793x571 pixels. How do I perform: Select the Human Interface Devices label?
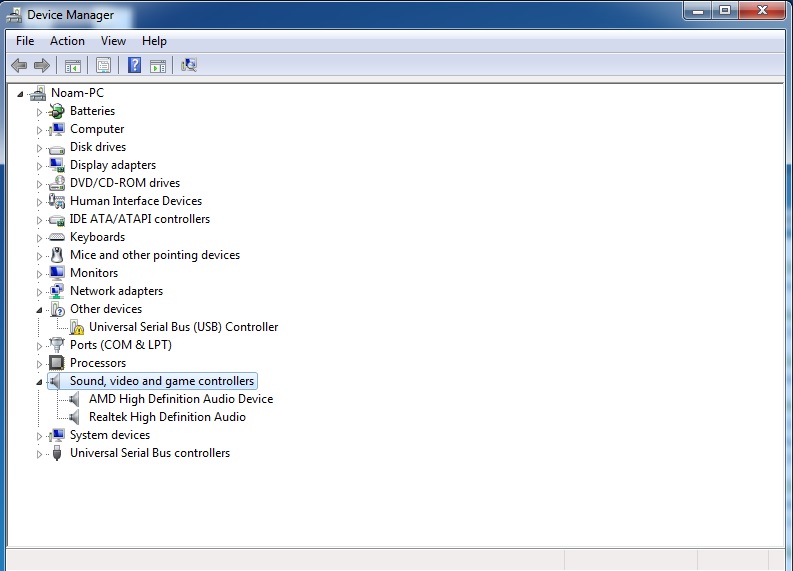coord(136,201)
